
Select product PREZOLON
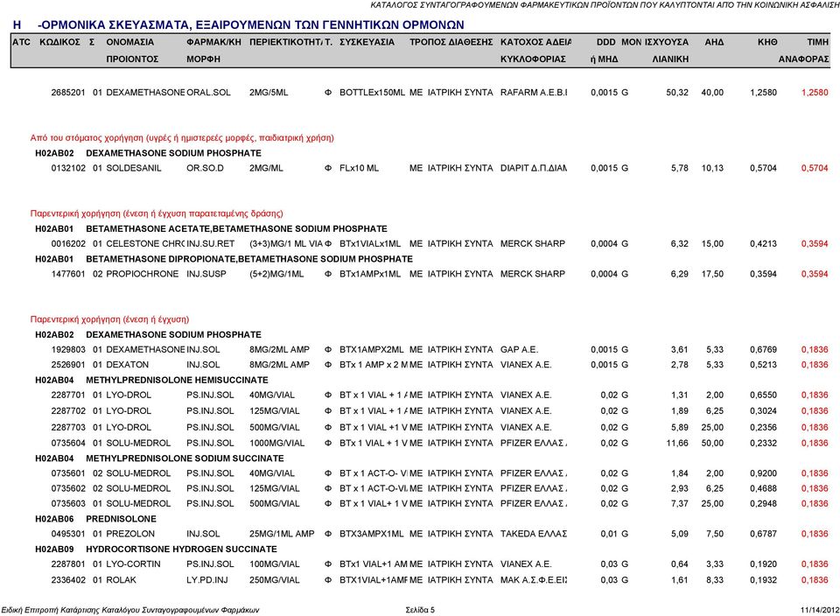pyautogui.click(x=130, y=534)
